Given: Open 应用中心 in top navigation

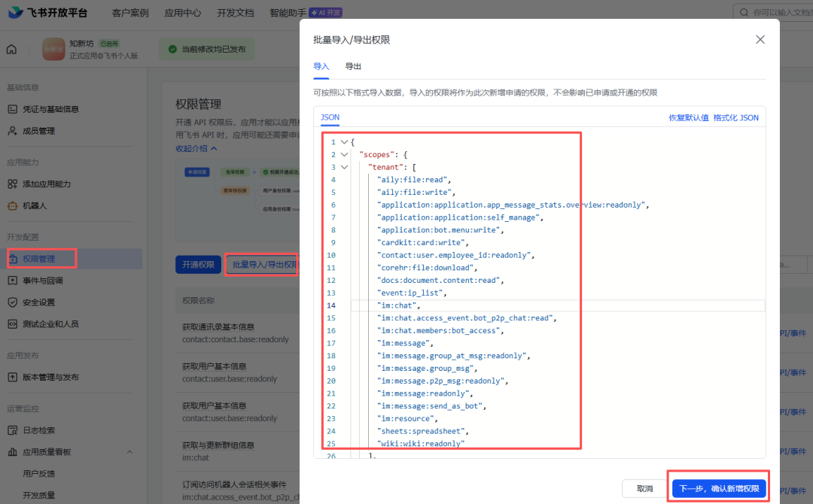Looking at the screenshot, I should coord(182,13).
